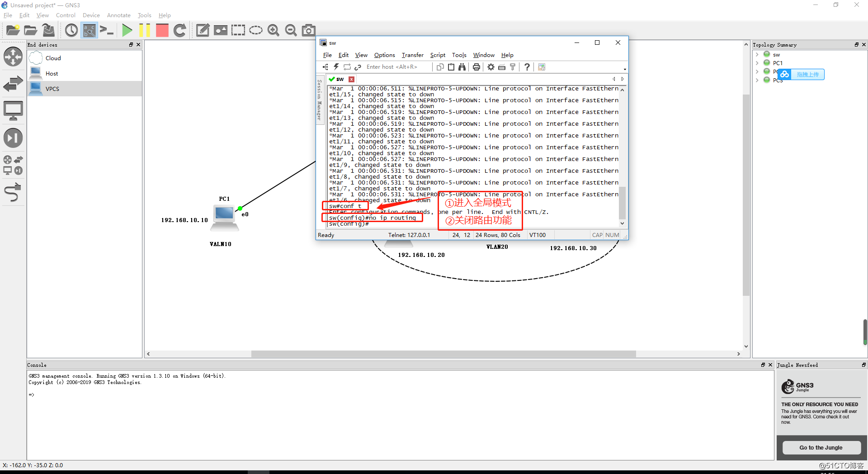This screenshot has height=474, width=868.
Task: Save the project with the save icon
Action: coord(48,30)
